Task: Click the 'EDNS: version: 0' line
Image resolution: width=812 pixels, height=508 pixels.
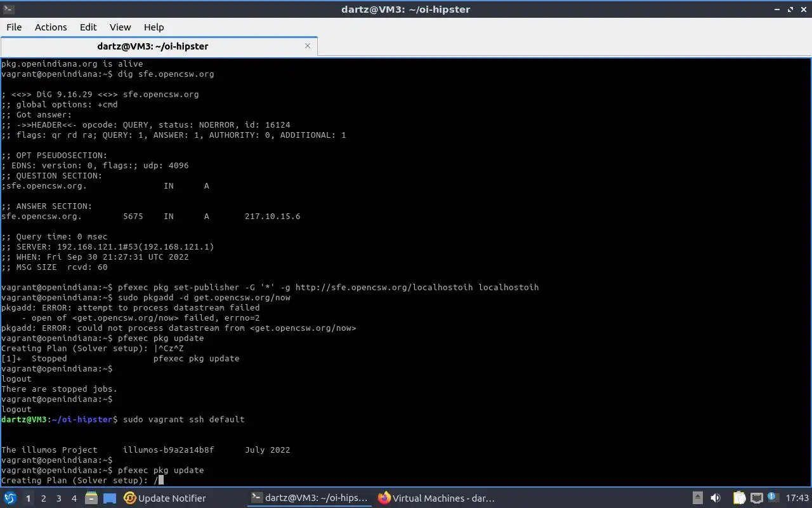Action: pos(95,166)
